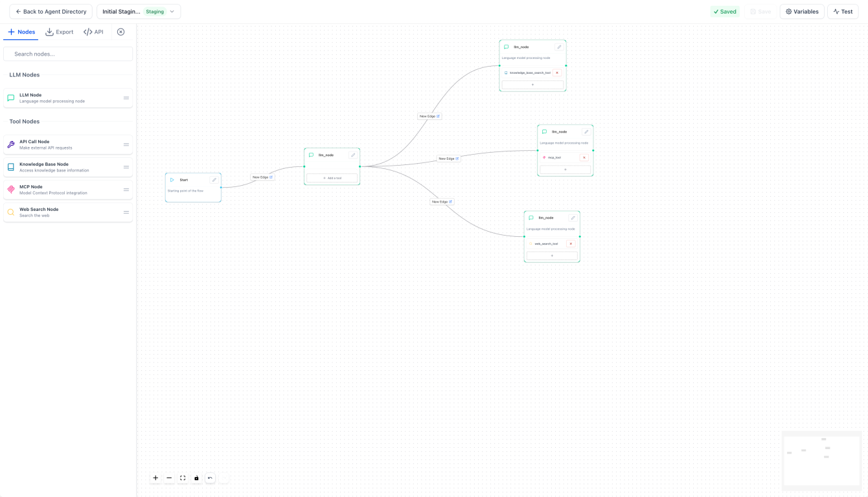Click the fit view icon on canvas toolbar
Screen dimensions: 868x497
183,478
